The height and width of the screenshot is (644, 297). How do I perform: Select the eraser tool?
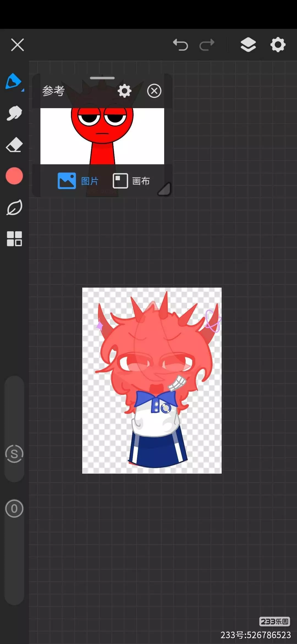[x=14, y=144]
